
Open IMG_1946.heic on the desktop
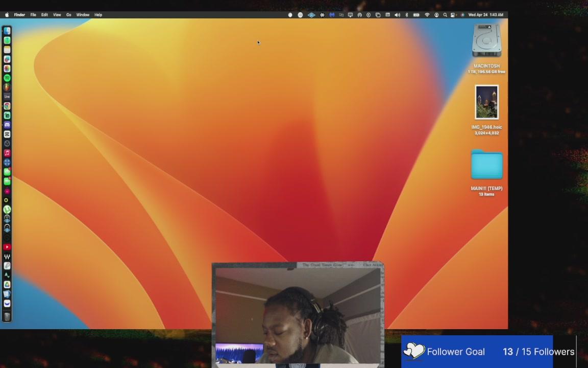coord(486,102)
